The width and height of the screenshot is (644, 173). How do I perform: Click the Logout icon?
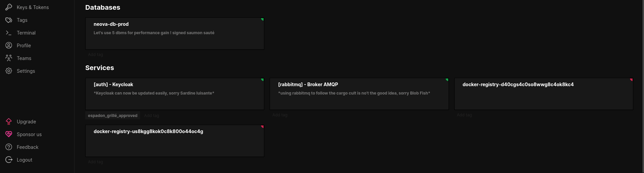[9, 160]
